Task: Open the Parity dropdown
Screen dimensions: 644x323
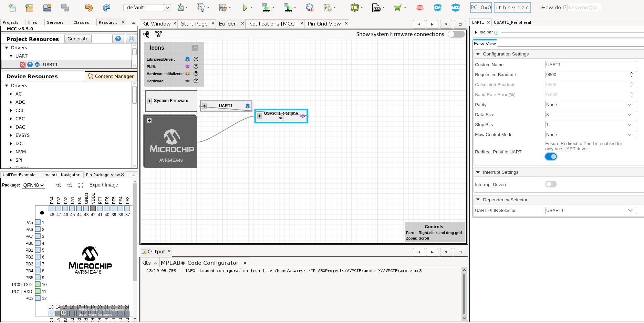Action: click(591, 104)
